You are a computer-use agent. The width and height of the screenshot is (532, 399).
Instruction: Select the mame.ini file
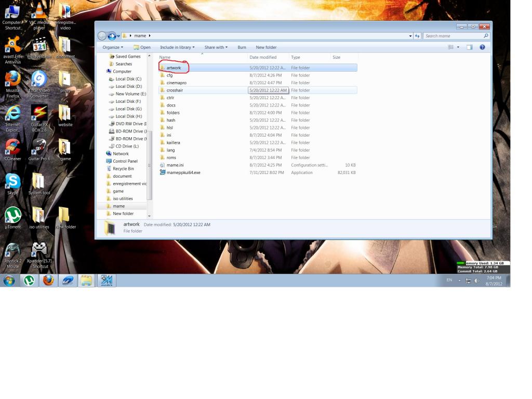(x=258, y=165)
